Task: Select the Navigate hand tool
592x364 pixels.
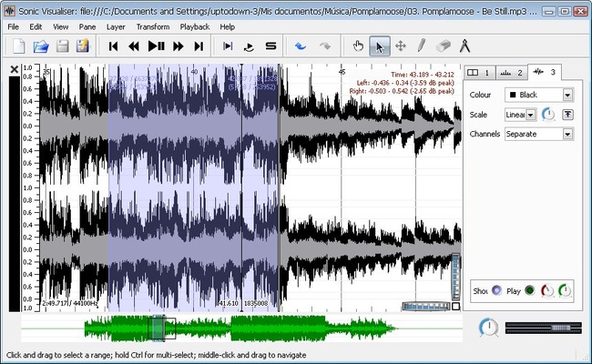Action: [358, 46]
